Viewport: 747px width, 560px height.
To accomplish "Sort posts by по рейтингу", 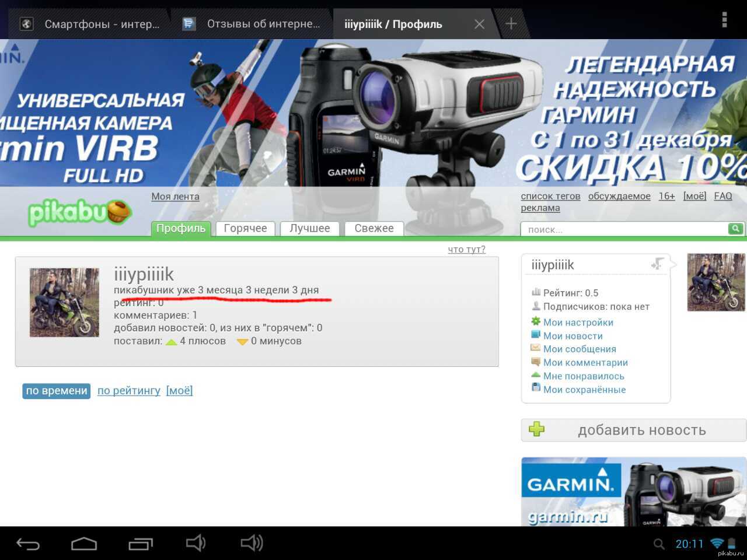I will [x=128, y=391].
